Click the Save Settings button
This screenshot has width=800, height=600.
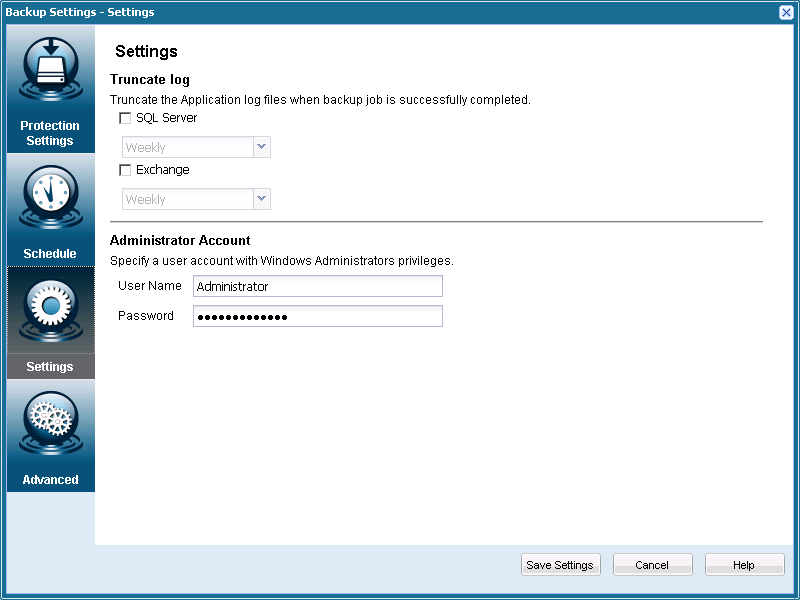[x=560, y=563]
